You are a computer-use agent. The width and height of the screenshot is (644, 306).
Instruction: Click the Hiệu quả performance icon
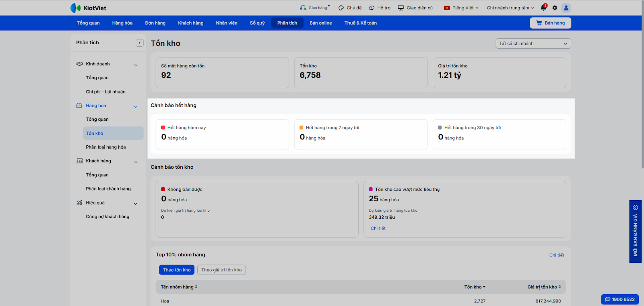click(80, 203)
